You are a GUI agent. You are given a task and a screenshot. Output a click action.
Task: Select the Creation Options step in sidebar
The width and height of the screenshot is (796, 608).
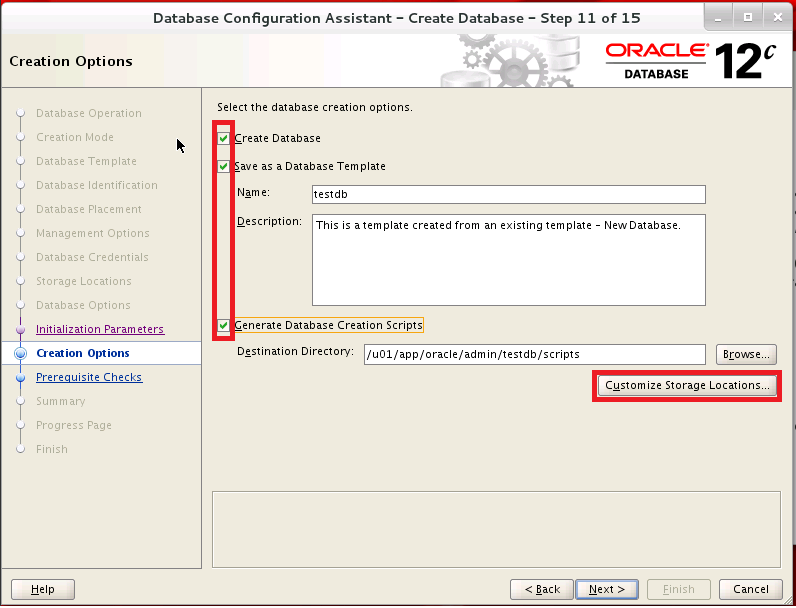coord(83,353)
